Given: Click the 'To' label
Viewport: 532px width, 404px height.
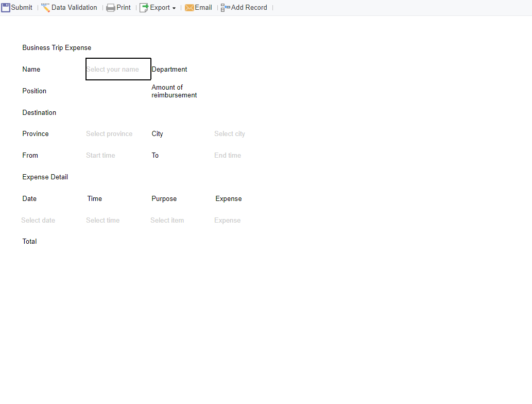Looking at the screenshot, I should [x=155, y=156].
